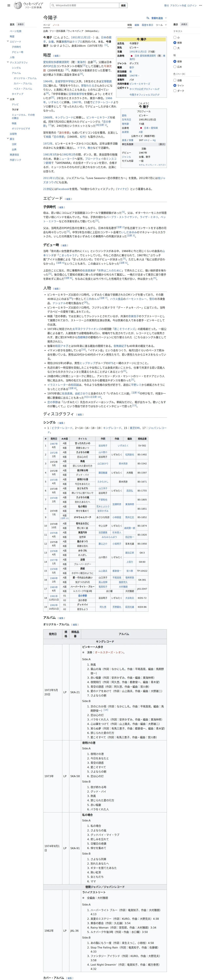
Task: Jump to 略歴 in contents sidebar
Action: [12, 37]
